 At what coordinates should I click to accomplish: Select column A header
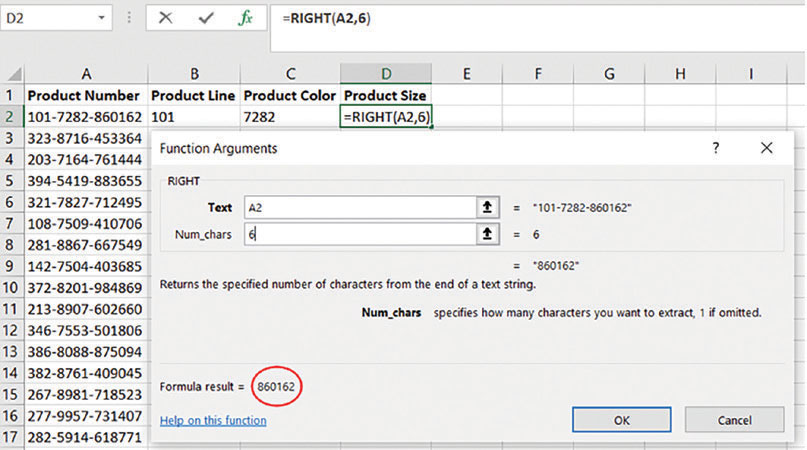click(x=86, y=74)
